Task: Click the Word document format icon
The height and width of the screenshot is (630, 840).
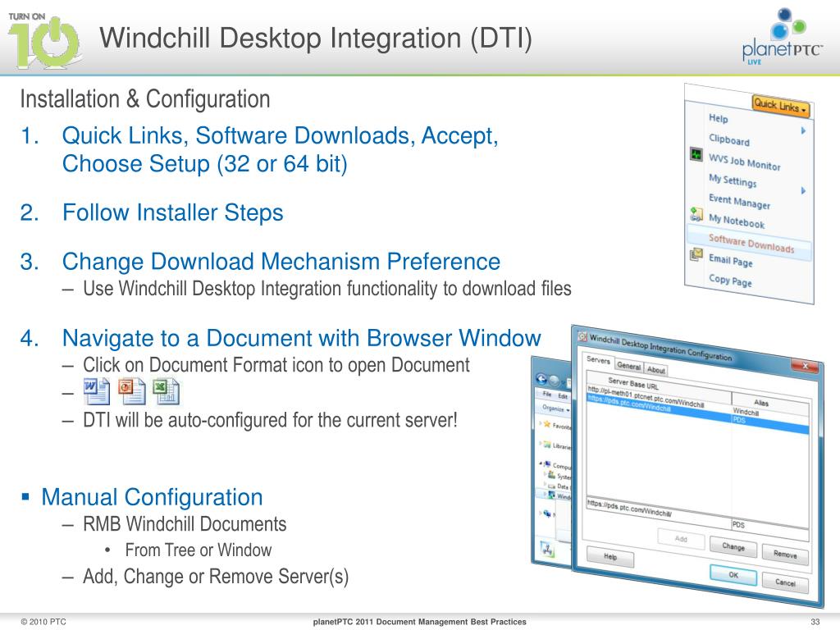Action: 97,391
